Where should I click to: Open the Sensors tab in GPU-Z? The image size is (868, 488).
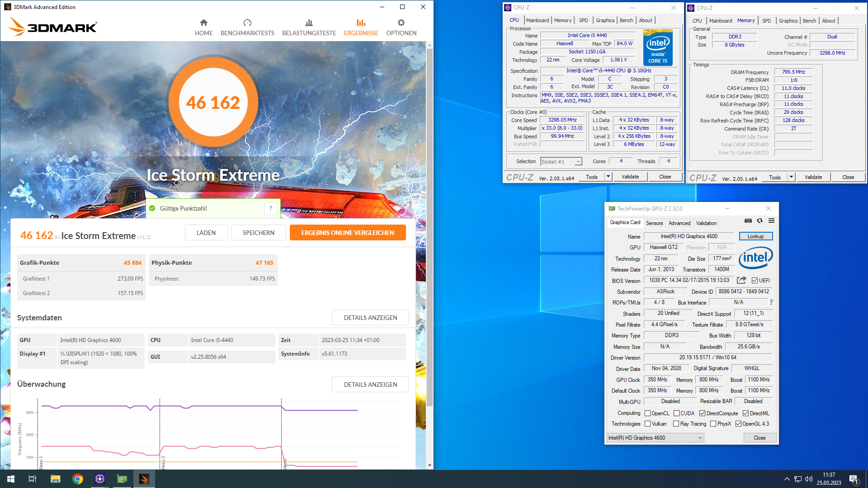click(654, 223)
